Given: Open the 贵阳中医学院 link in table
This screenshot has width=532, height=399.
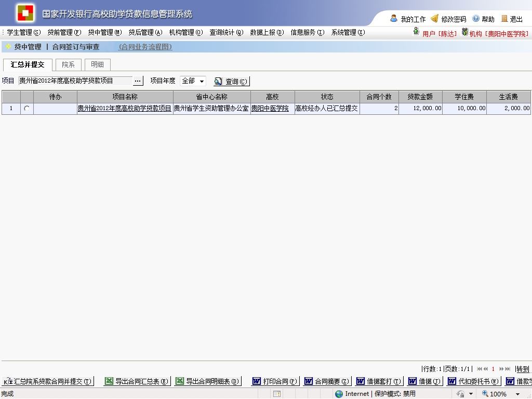Looking at the screenshot, I should 270,108.
